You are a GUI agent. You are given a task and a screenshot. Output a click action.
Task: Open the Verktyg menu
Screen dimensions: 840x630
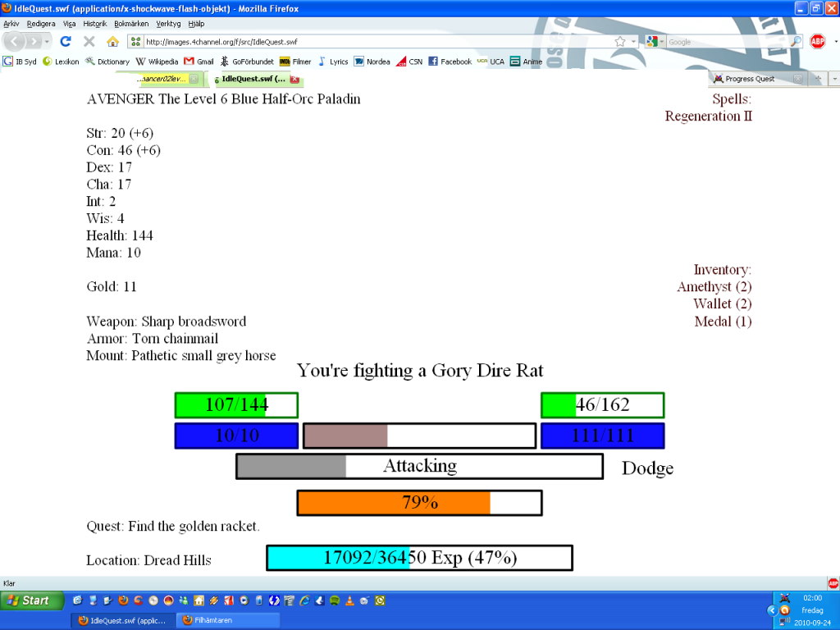coord(168,24)
